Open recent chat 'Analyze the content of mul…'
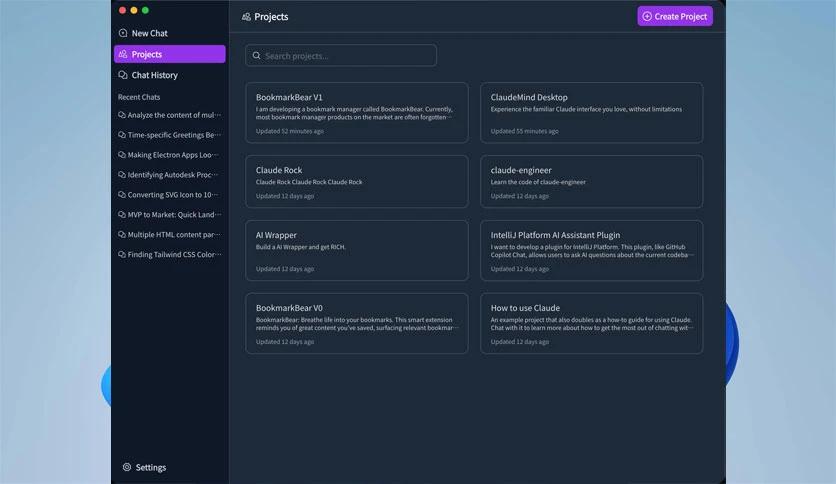The height and width of the screenshot is (484, 836). [x=170, y=115]
